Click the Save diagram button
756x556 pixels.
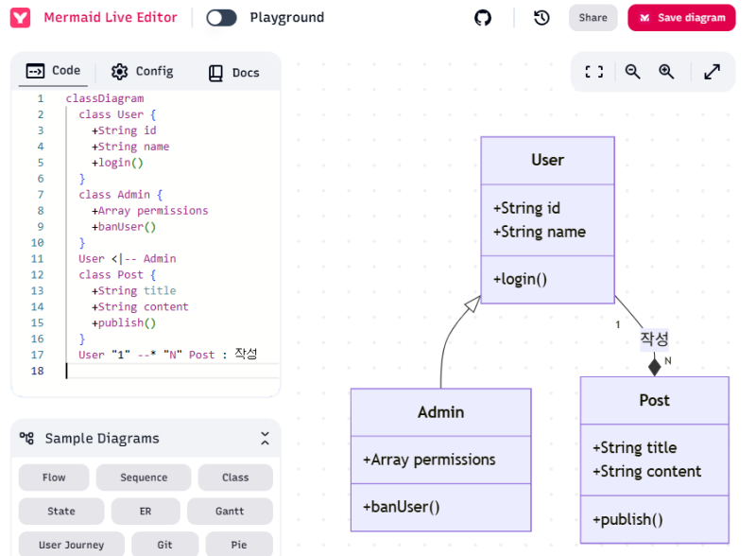tap(681, 18)
